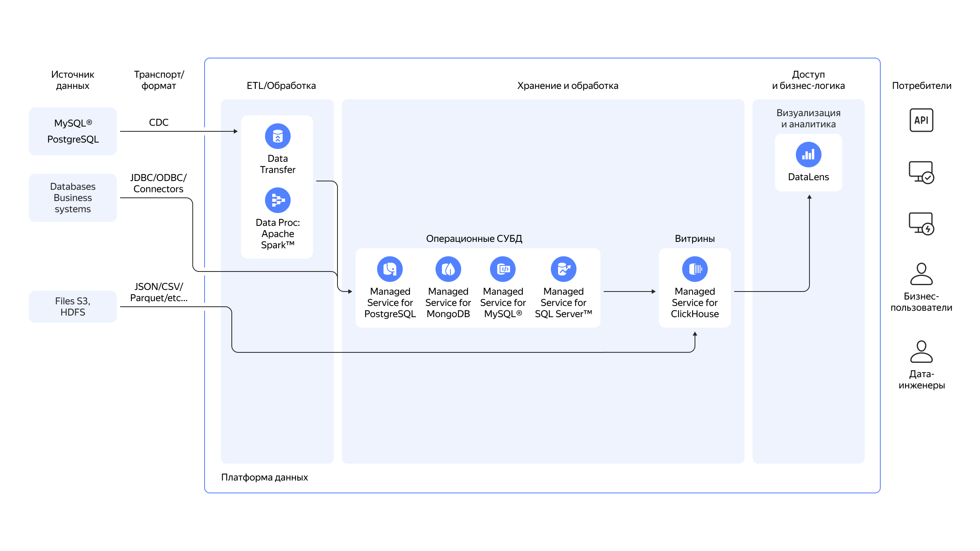The width and height of the screenshot is (980, 551).
Task: Click the 'Платформа данных' caption
Action: point(265,477)
